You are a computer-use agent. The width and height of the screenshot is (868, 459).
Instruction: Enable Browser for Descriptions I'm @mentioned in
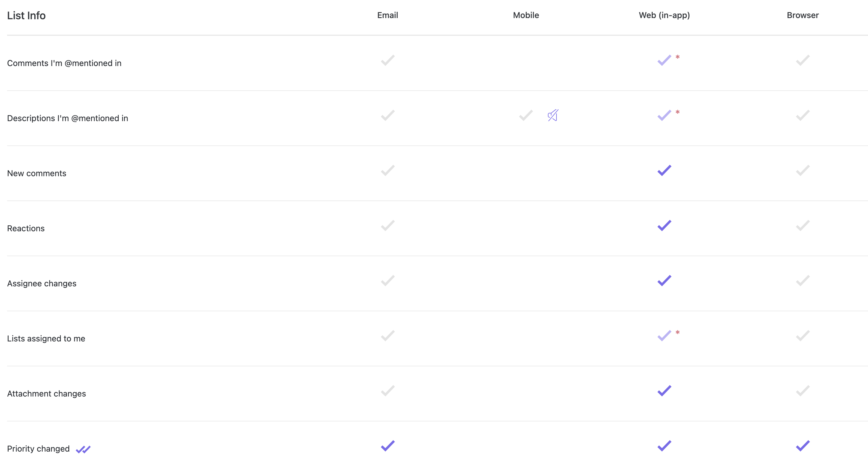point(803,115)
